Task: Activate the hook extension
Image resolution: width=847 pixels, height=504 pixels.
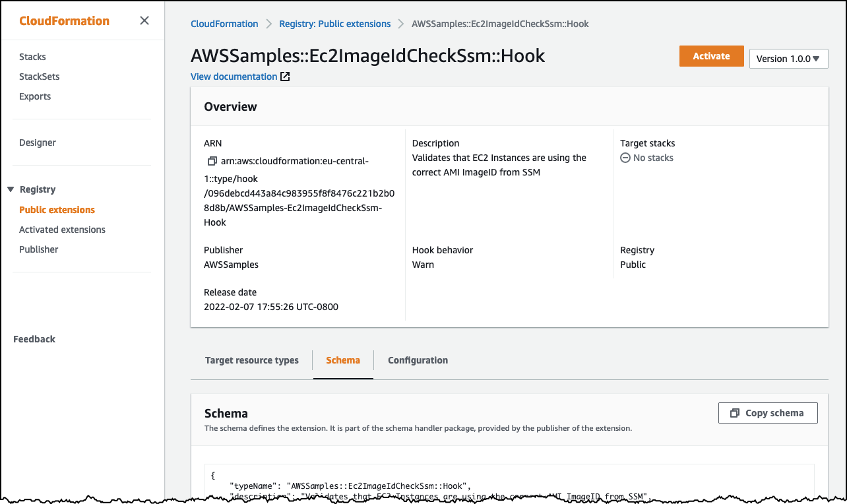Action: (711, 56)
